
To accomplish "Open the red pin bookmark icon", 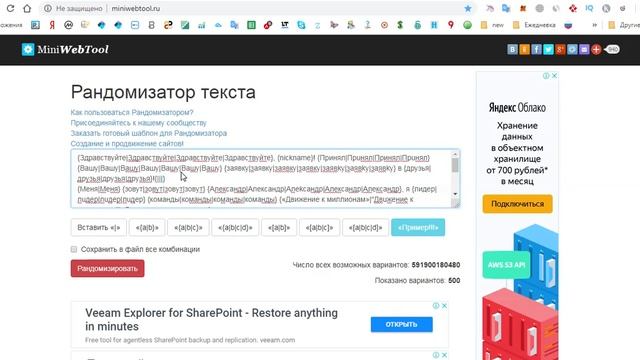I will click(451, 25).
